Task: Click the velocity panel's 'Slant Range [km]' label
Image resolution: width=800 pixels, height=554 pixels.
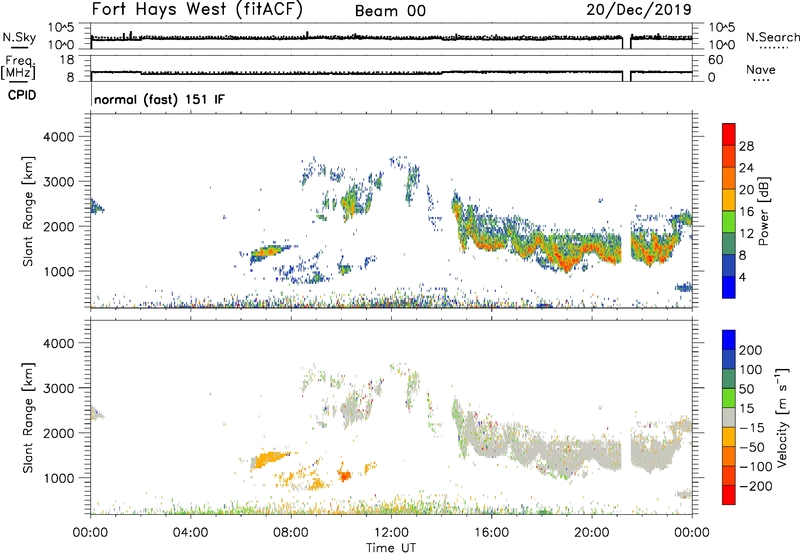Action: (28, 418)
